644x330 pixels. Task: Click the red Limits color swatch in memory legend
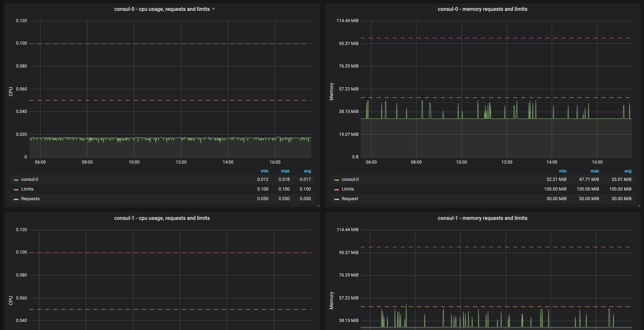pos(336,190)
